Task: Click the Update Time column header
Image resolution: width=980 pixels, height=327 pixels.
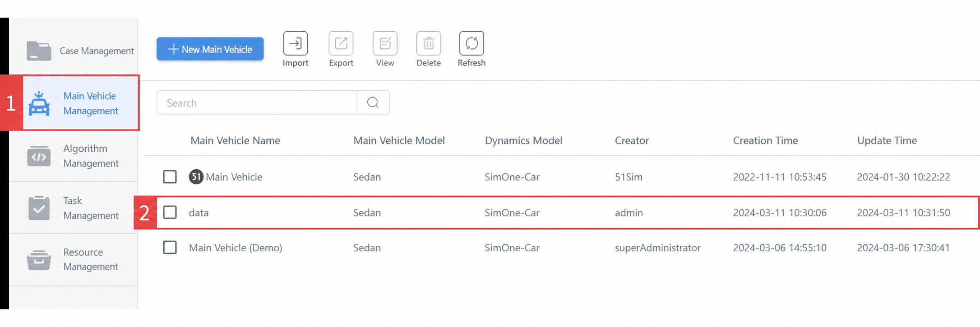Action: click(x=887, y=140)
